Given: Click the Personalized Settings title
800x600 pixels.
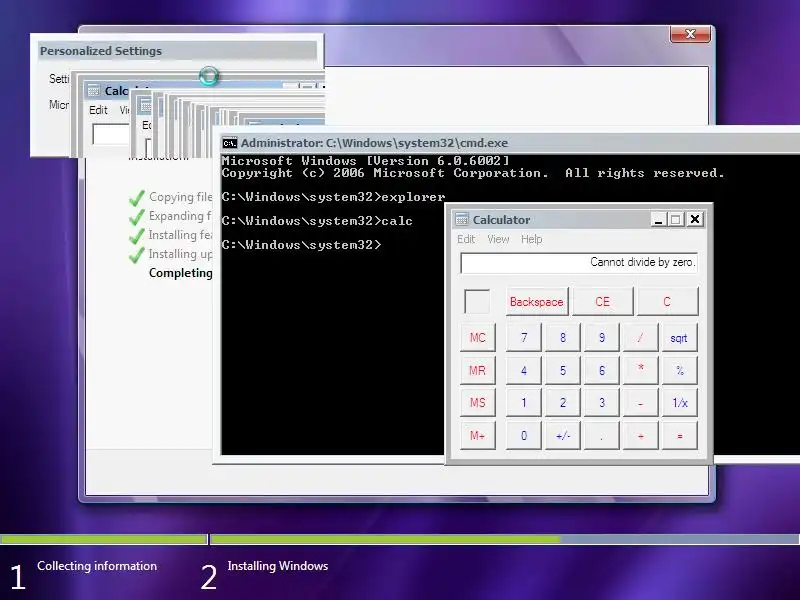Looking at the screenshot, I should click(x=101, y=51).
